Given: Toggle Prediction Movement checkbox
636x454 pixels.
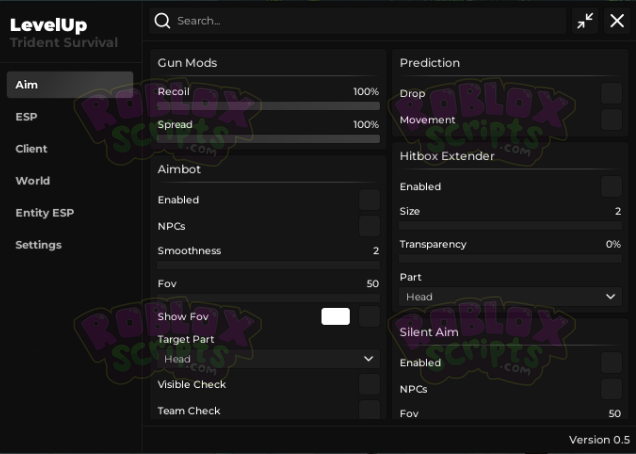Looking at the screenshot, I should pyautogui.click(x=611, y=120).
